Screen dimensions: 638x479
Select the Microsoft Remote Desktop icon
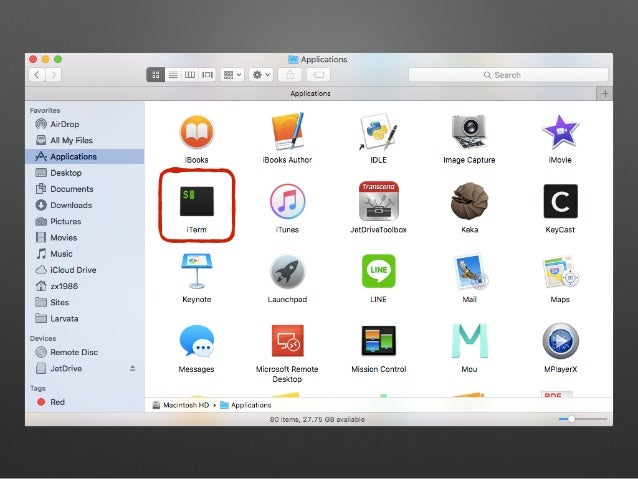[x=287, y=341]
